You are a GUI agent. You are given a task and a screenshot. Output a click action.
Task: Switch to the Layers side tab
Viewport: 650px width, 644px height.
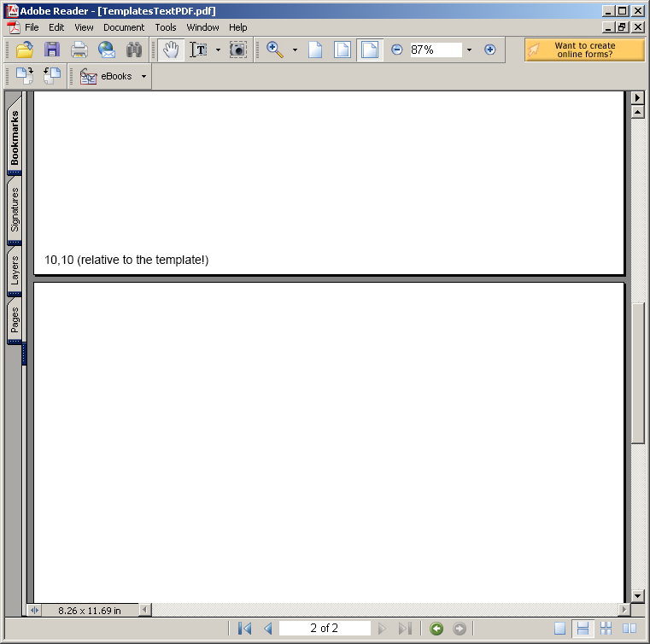tap(15, 270)
